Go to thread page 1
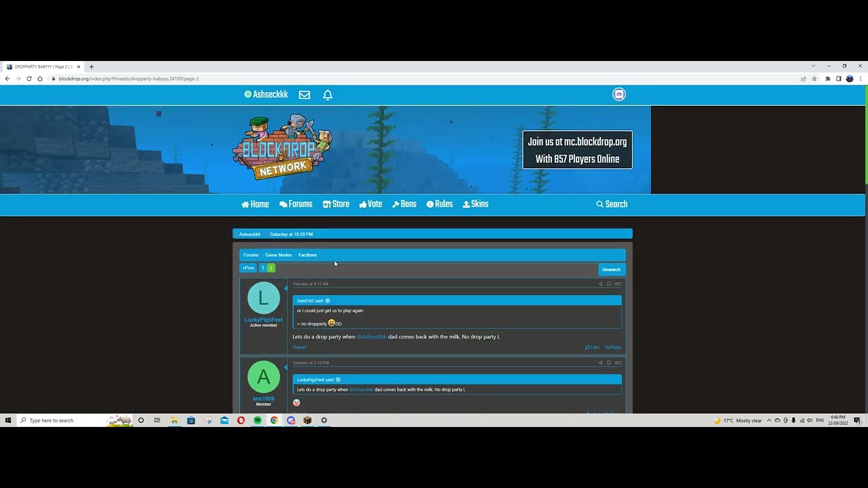This screenshot has height=488, width=868. coord(262,268)
